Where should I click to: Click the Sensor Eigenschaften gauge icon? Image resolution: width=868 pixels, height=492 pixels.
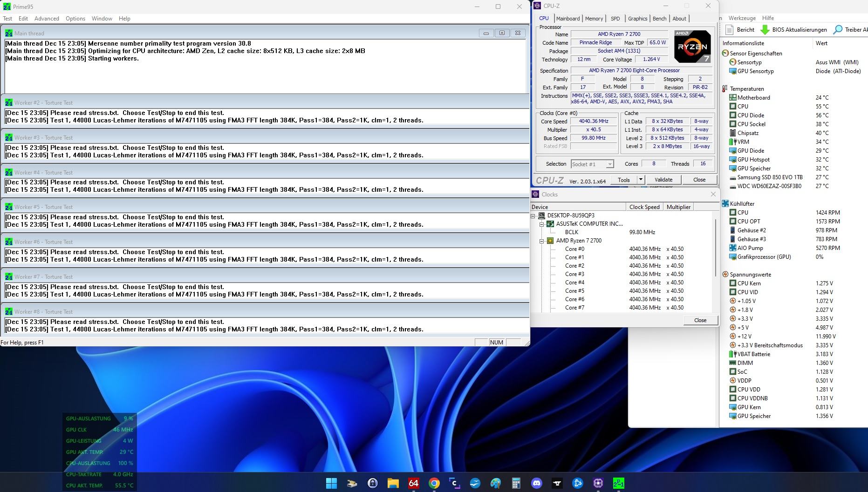[725, 53]
